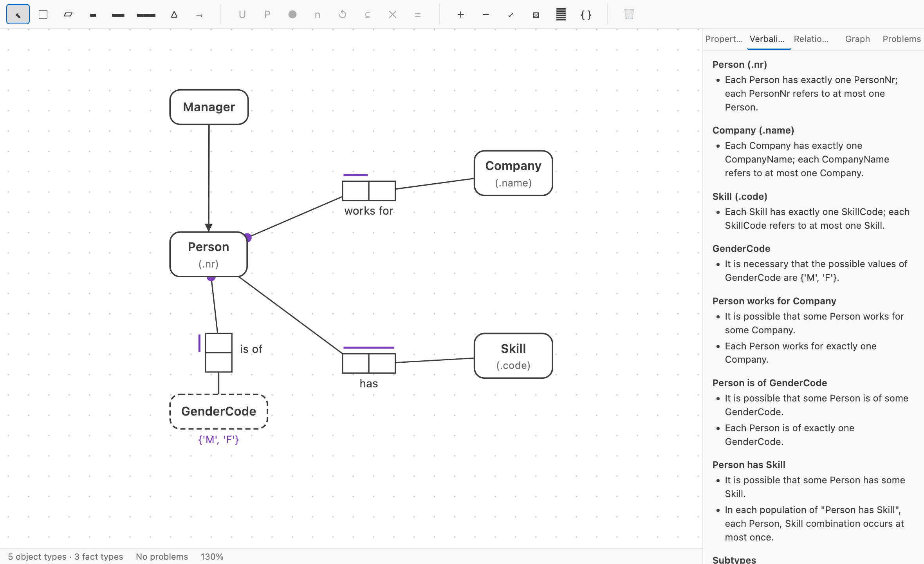The width and height of the screenshot is (924, 564).
Task: Select mandatory dot on Person's works for link
Action: (247, 237)
